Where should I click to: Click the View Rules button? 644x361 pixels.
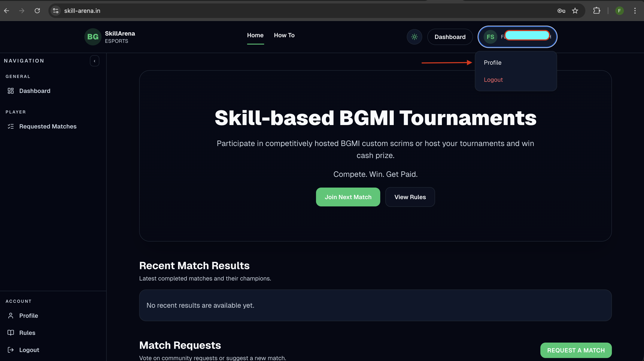point(410,197)
